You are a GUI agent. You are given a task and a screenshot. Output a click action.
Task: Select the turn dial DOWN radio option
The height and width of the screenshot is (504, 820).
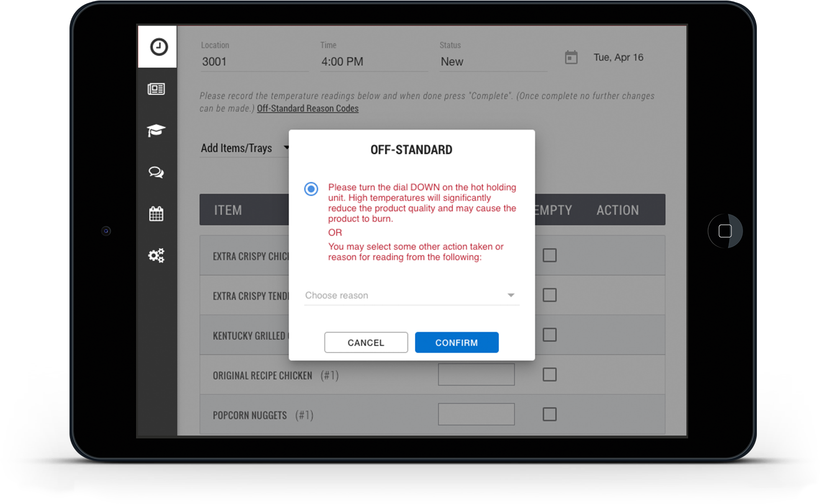[x=311, y=189]
